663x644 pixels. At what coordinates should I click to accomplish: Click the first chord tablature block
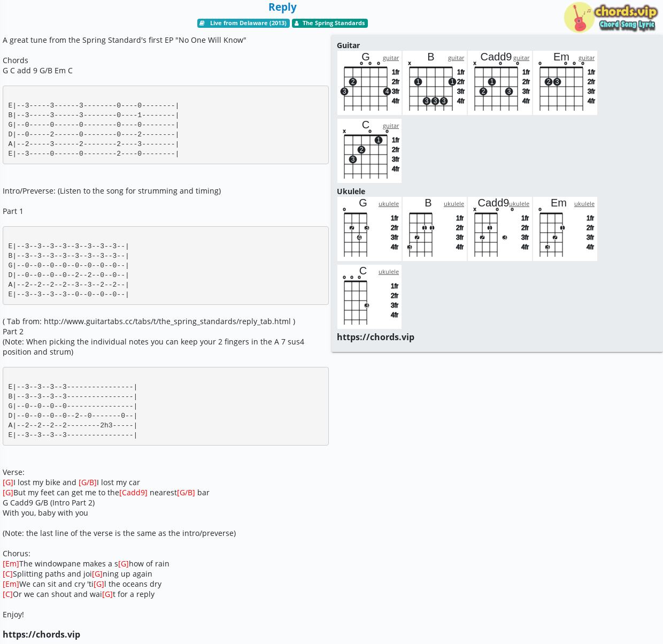[166, 125]
